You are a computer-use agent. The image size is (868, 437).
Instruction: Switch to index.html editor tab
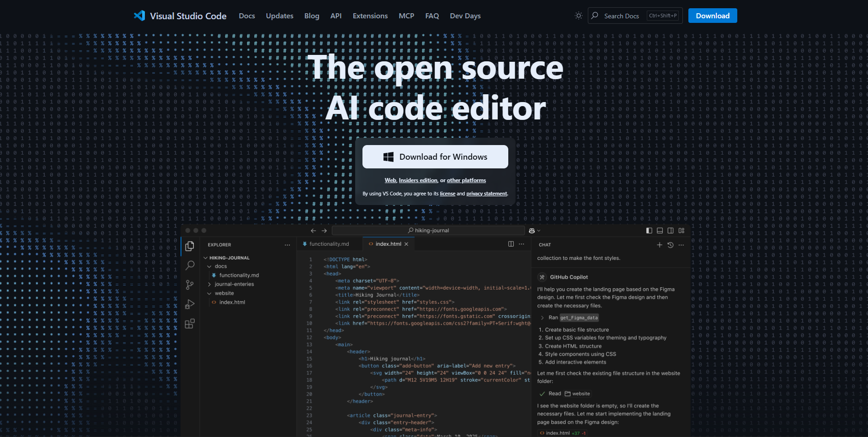pyautogui.click(x=388, y=244)
